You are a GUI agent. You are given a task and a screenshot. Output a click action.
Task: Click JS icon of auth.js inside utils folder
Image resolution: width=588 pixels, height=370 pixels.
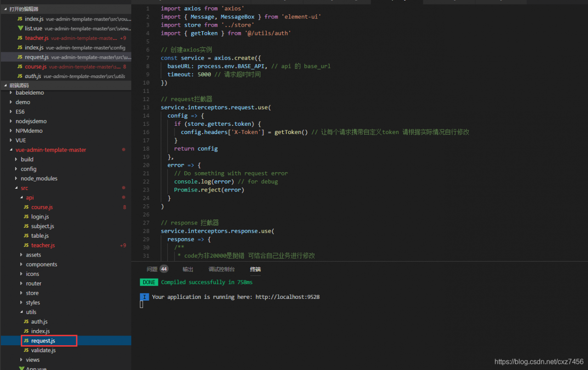26,322
